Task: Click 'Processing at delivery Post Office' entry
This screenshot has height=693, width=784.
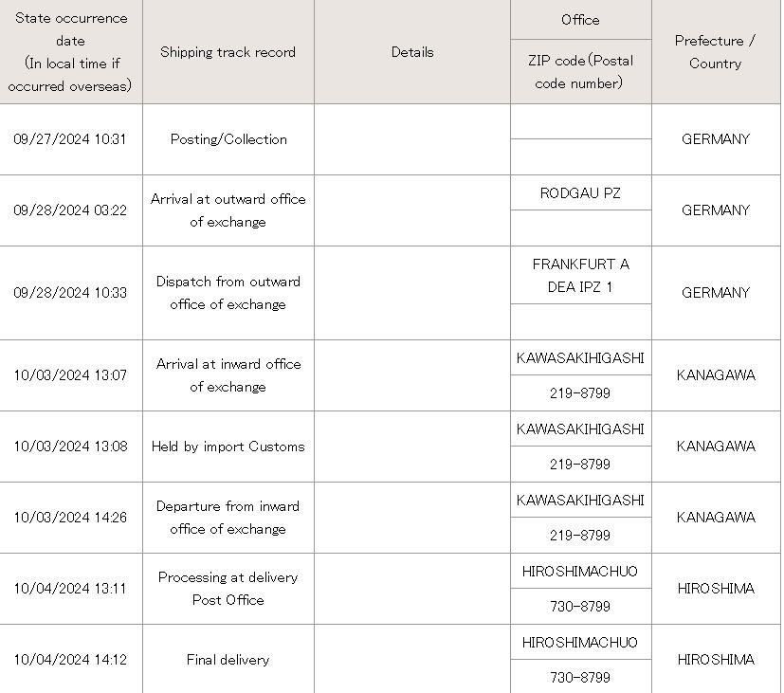Action: [228, 588]
